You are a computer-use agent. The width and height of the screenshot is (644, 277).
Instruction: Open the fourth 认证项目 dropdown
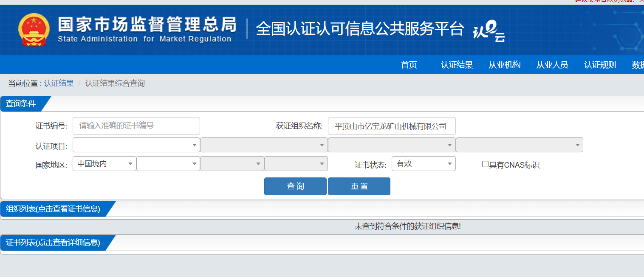click(x=520, y=145)
